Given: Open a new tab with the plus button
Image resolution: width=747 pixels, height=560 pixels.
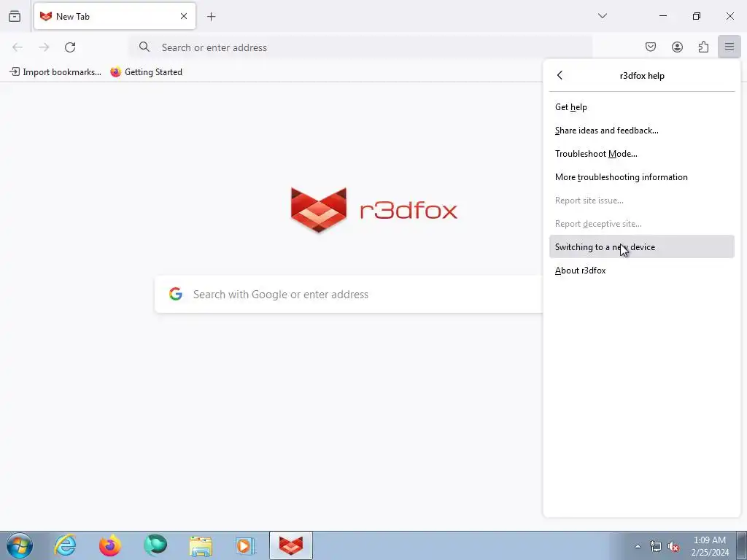Looking at the screenshot, I should click(212, 17).
